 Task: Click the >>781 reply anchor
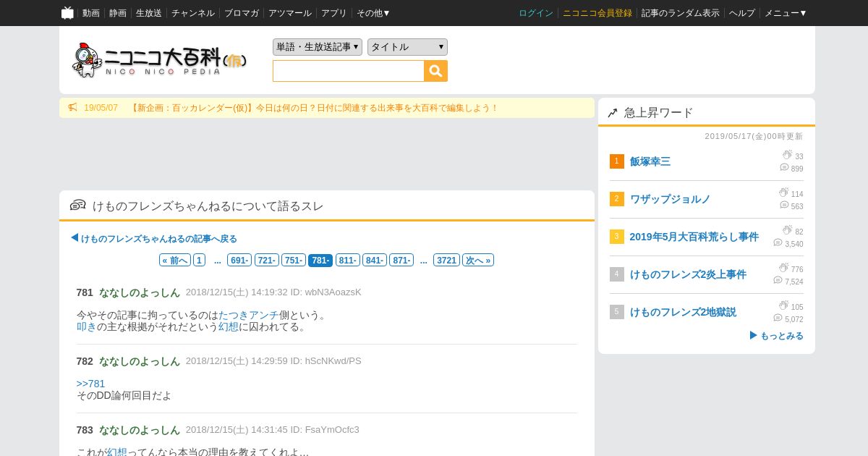91,384
